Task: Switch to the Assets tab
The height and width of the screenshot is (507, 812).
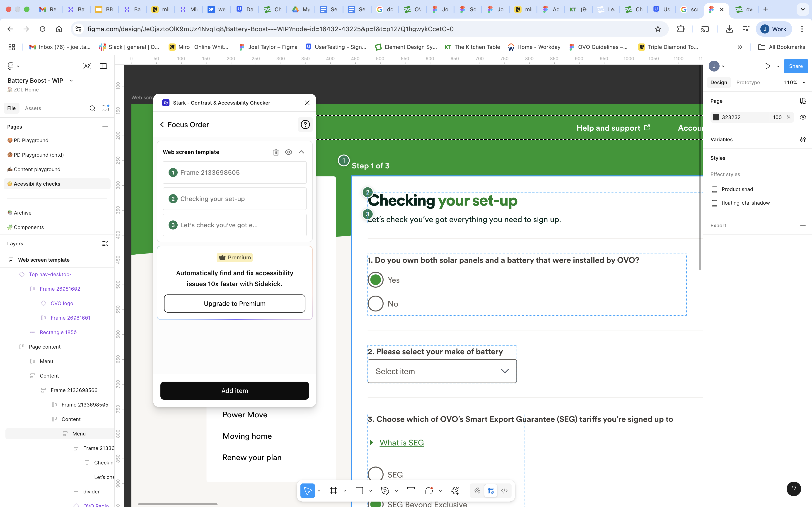Action: click(33, 108)
